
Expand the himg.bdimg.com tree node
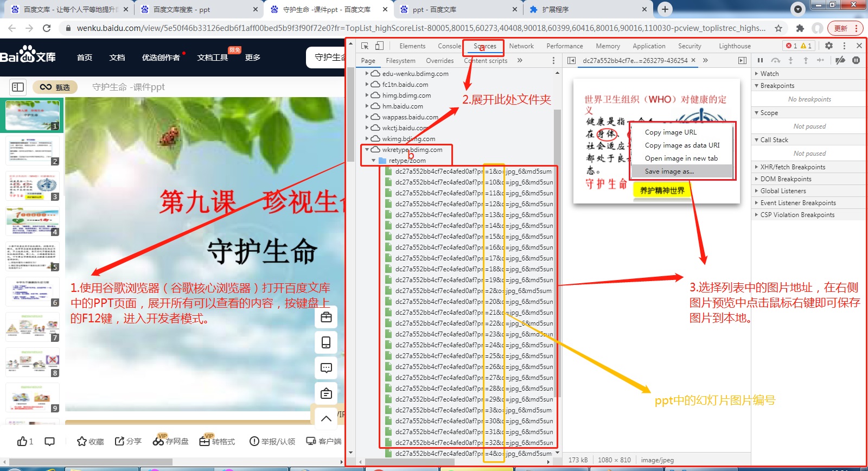pos(367,95)
